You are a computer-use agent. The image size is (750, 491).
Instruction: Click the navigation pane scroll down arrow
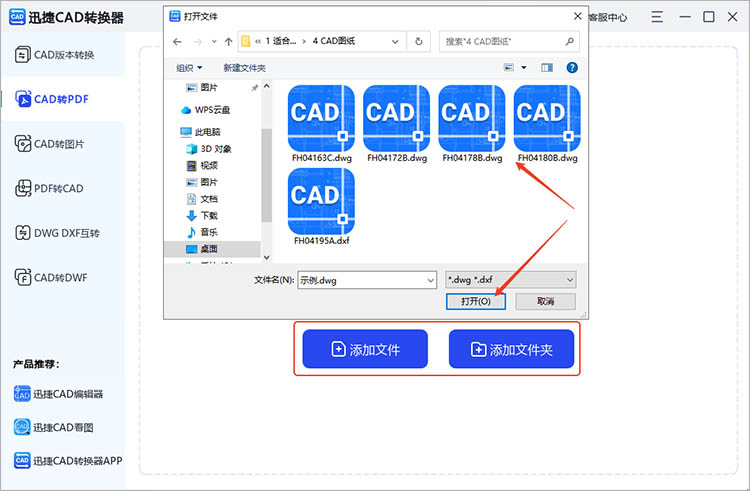(266, 257)
